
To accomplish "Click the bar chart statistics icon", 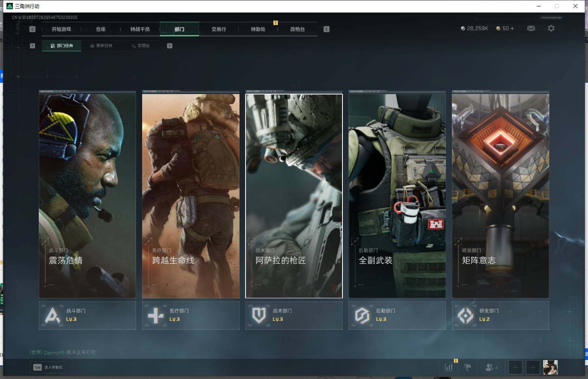I will (449, 367).
